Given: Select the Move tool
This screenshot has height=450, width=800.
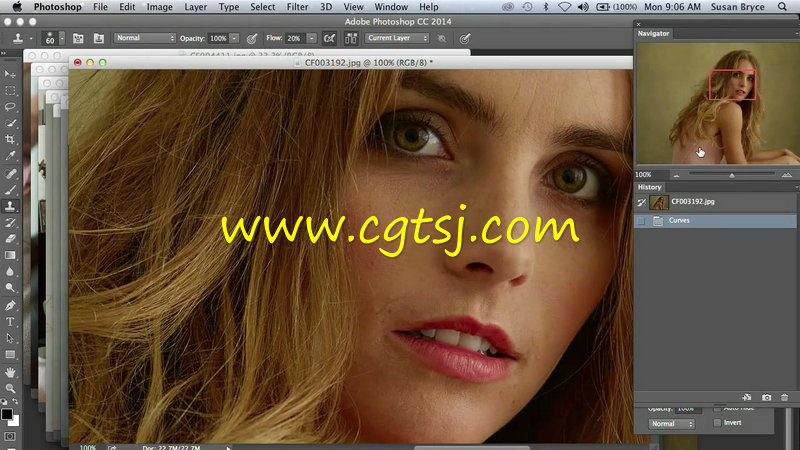Looking at the screenshot, I should (10, 74).
